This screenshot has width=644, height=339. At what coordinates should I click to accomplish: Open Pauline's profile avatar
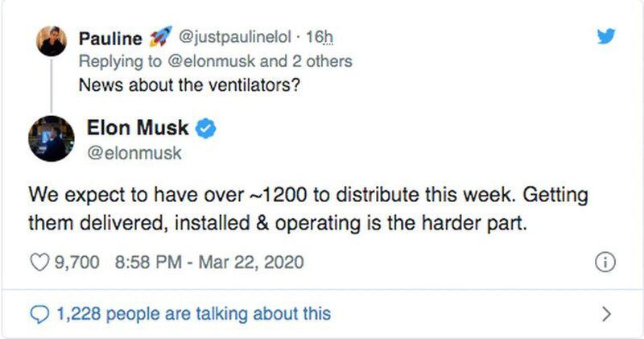coord(52,41)
